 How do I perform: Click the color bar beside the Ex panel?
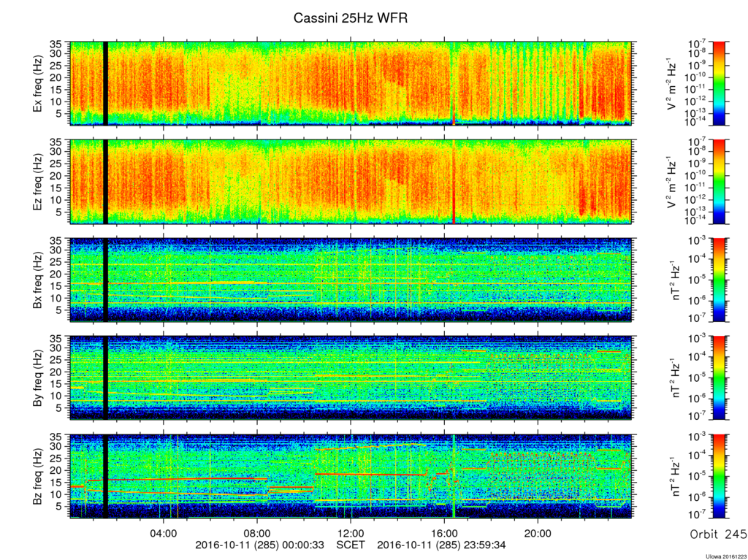(719, 83)
